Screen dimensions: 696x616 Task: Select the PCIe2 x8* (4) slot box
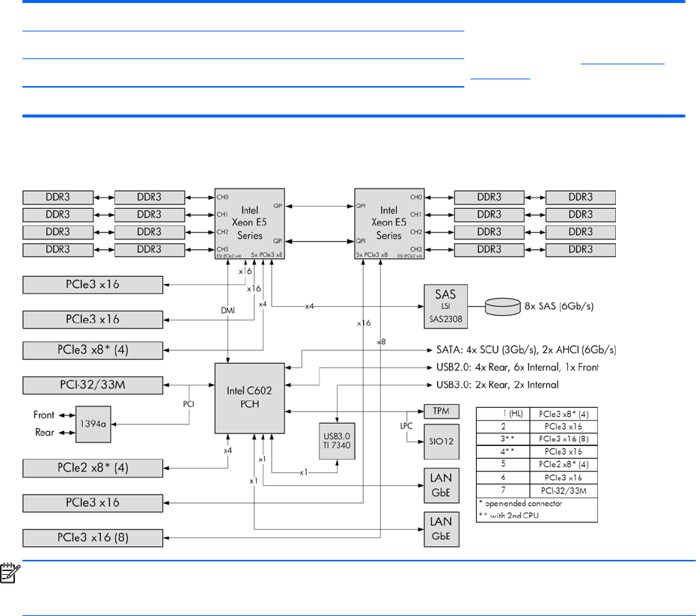(x=93, y=468)
